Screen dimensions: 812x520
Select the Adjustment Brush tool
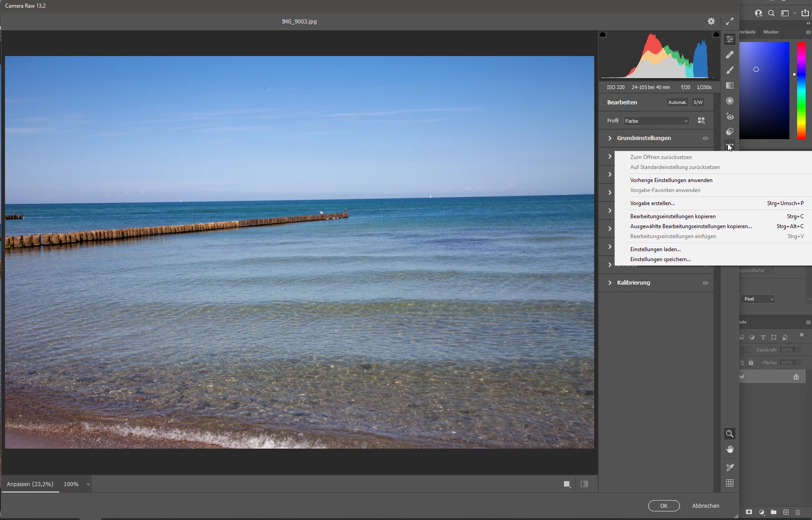click(730, 70)
